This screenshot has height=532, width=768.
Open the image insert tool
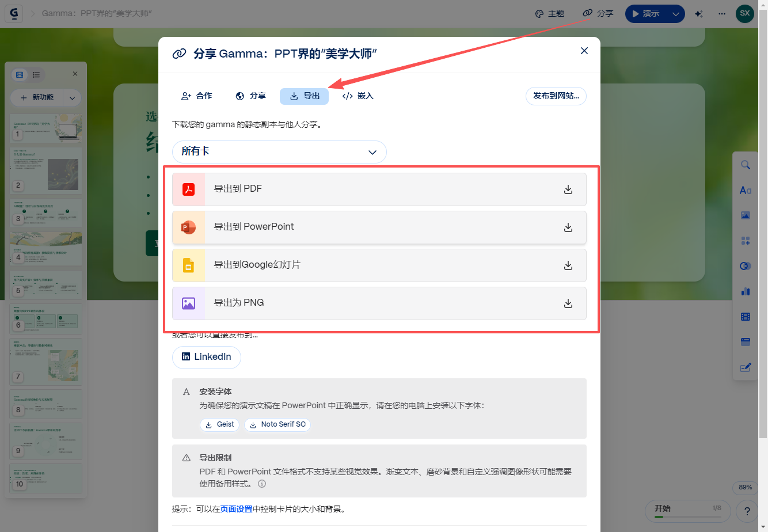pos(746,216)
